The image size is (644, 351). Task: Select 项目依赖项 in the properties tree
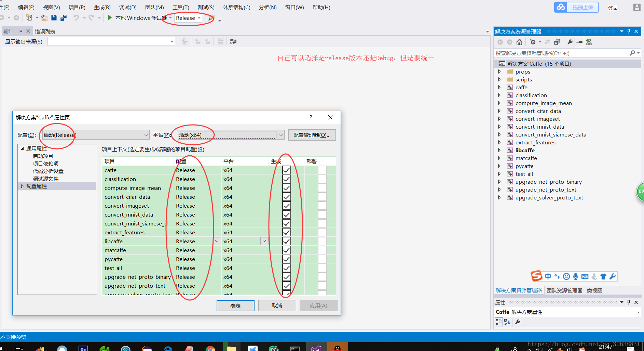point(45,164)
